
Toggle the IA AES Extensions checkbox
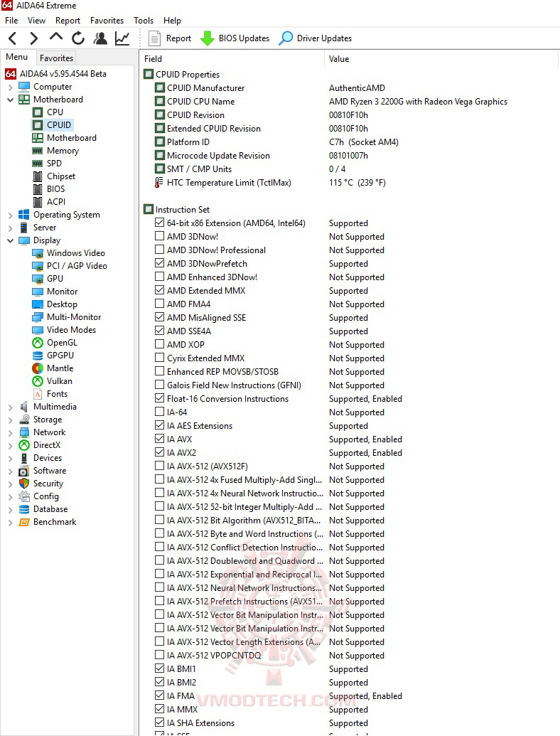tap(159, 425)
